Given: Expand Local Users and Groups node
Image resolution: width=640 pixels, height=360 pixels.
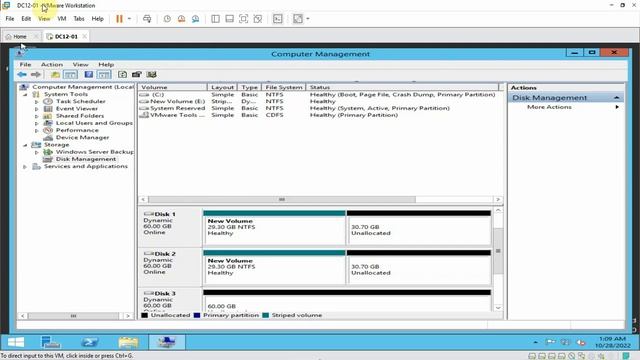Looking at the screenshot, I should tap(37, 123).
